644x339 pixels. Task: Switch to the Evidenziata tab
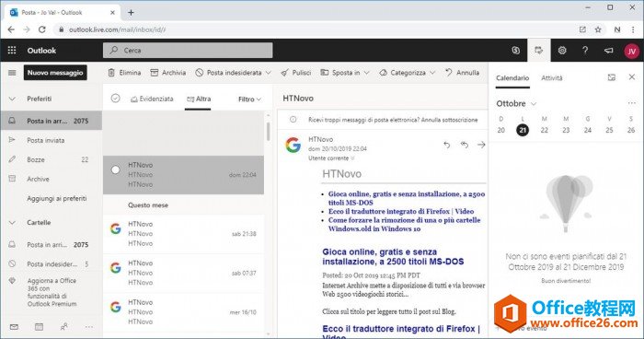coord(152,99)
